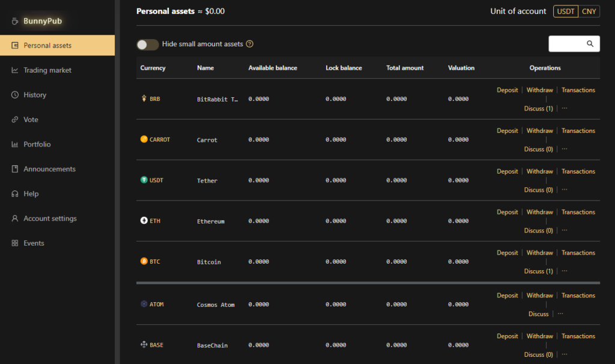Click the BRB coin icon

(x=144, y=99)
